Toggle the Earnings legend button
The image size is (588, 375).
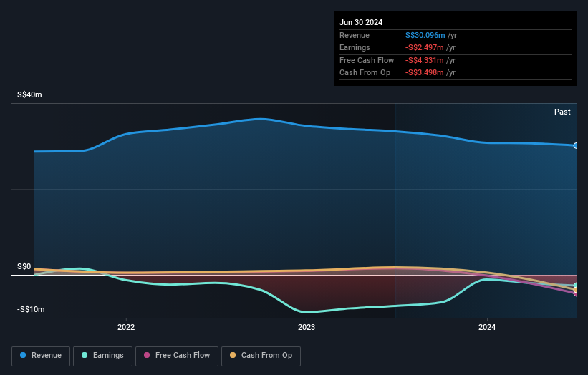pos(102,356)
